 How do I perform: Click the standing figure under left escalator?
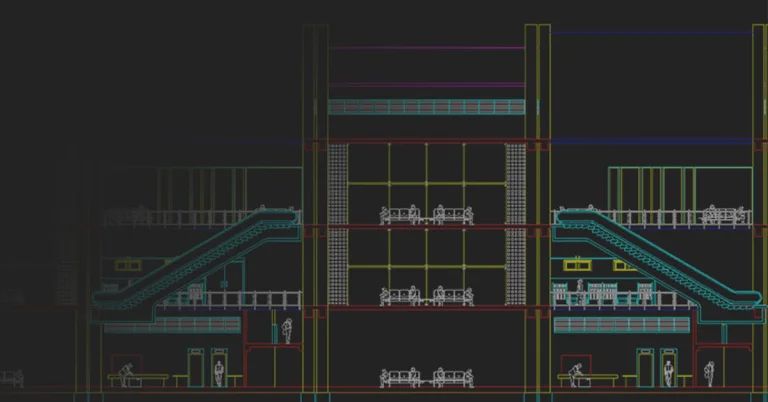tap(287, 331)
